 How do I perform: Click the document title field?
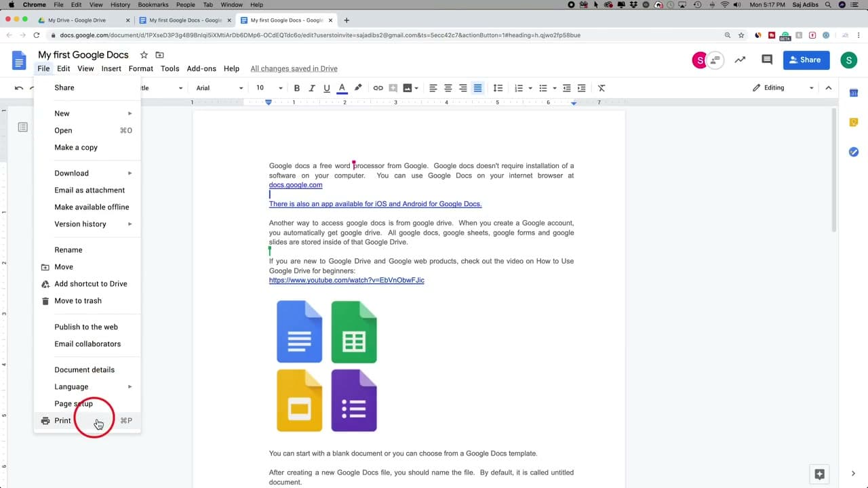pyautogui.click(x=83, y=55)
